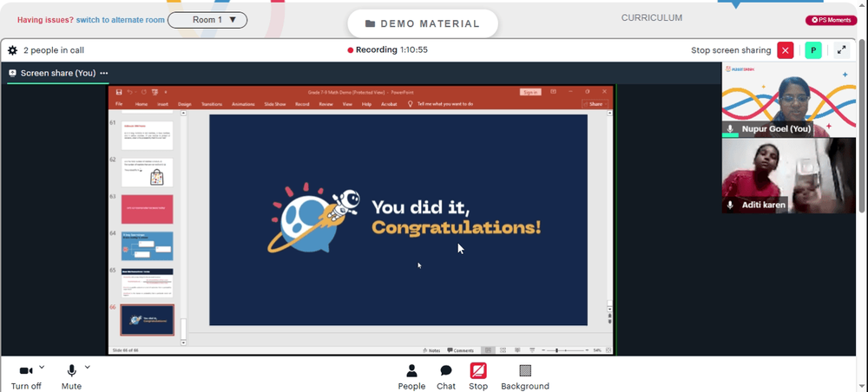Expand microphone options chevron beside Mute
The image size is (868, 392).
coord(87,367)
